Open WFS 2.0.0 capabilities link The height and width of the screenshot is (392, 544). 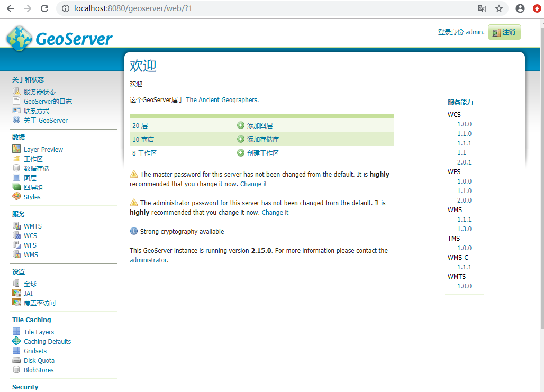pos(464,200)
